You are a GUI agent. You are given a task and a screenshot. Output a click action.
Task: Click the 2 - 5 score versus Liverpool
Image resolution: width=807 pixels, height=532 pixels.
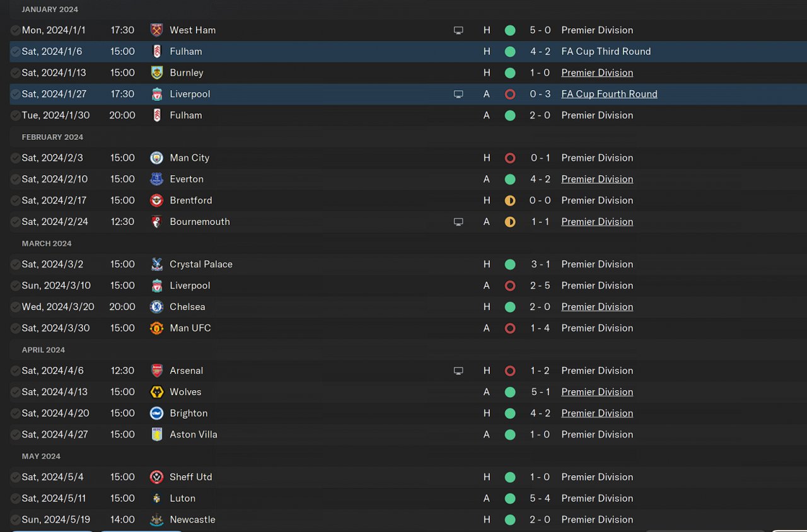click(540, 286)
